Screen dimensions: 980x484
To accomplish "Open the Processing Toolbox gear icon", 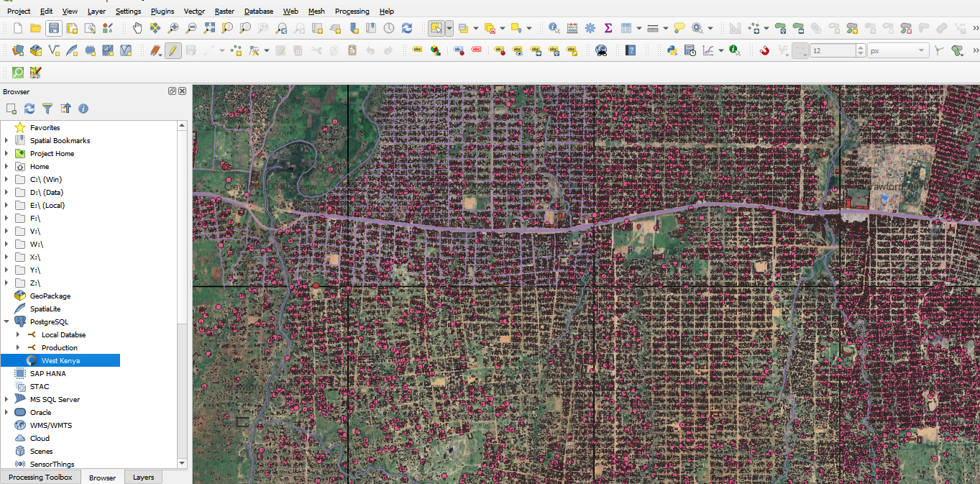I will point(590,28).
